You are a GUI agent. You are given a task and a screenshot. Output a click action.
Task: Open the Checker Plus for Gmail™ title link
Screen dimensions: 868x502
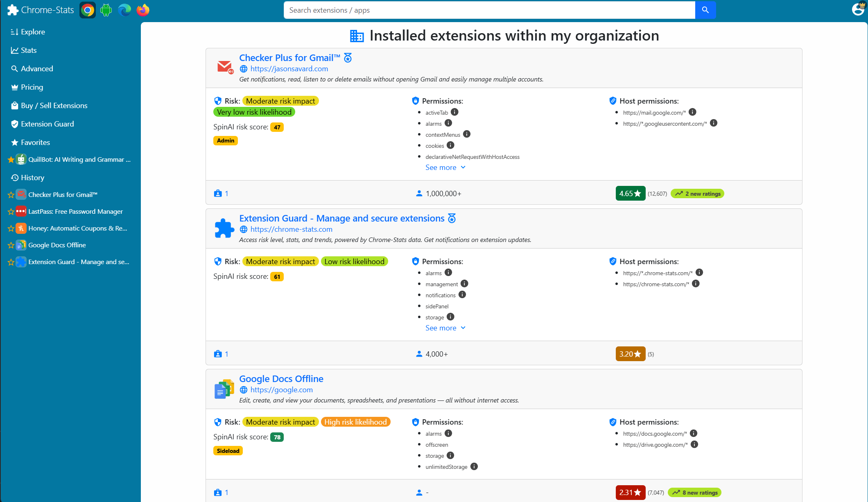click(289, 58)
